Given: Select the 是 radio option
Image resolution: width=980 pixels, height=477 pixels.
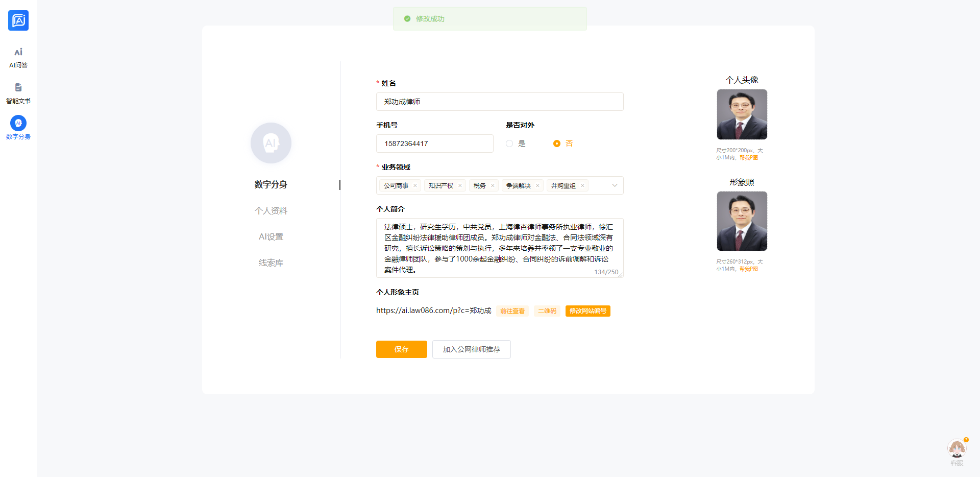Looking at the screenshot, I should click(509, 144).
